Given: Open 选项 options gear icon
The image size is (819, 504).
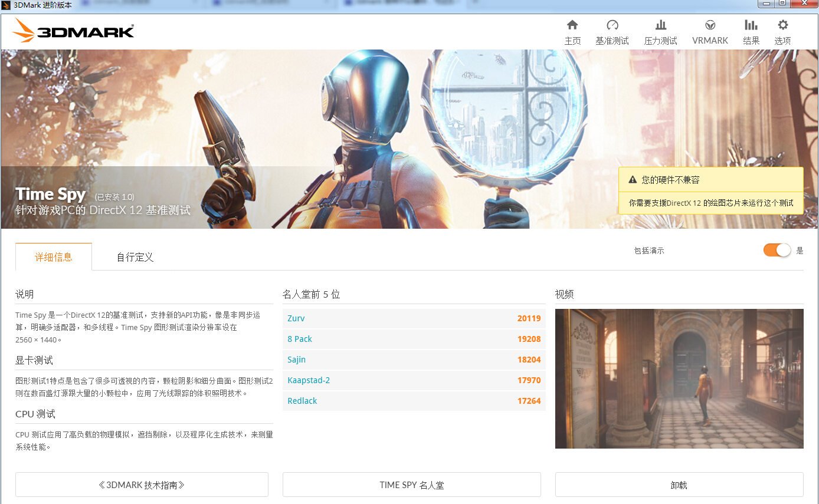Looking at the screenshot, I should (x=782, y=25).
